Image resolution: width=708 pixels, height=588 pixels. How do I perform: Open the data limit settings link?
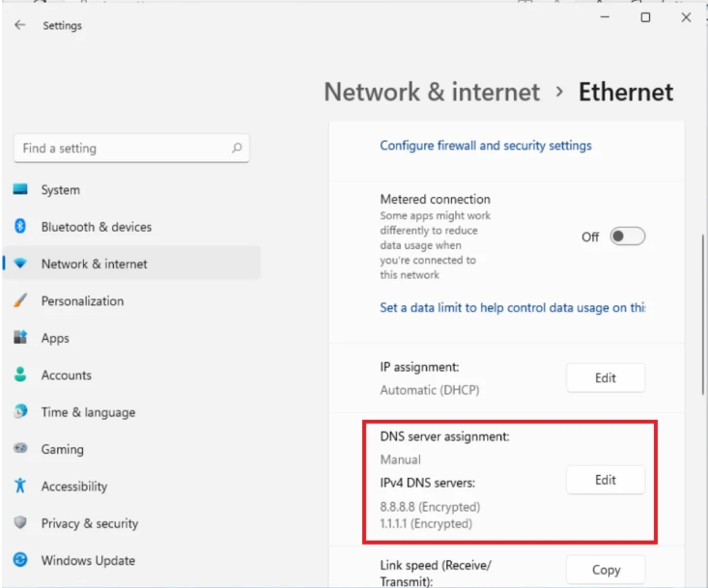pyautogui.click(x=512, y=308)
